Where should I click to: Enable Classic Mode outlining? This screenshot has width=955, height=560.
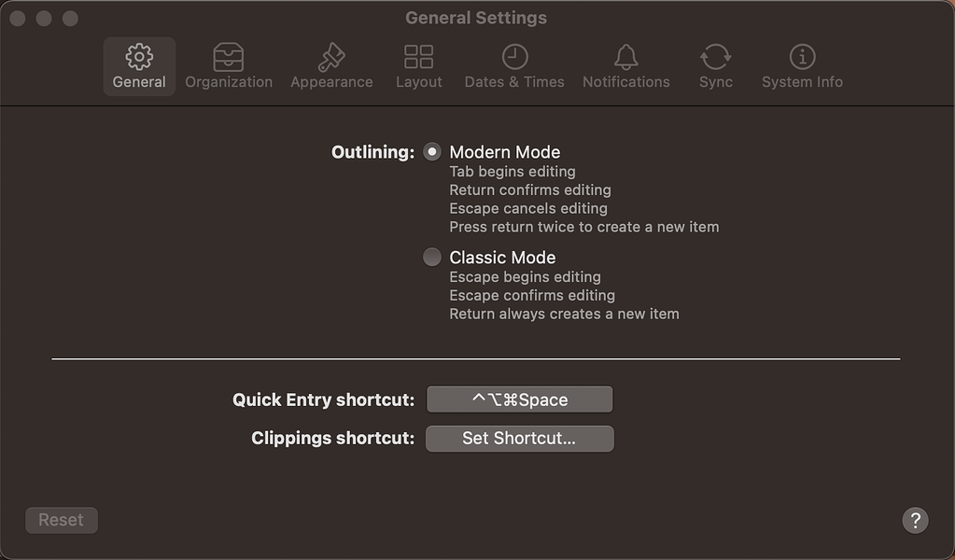(x=431, y=256)
